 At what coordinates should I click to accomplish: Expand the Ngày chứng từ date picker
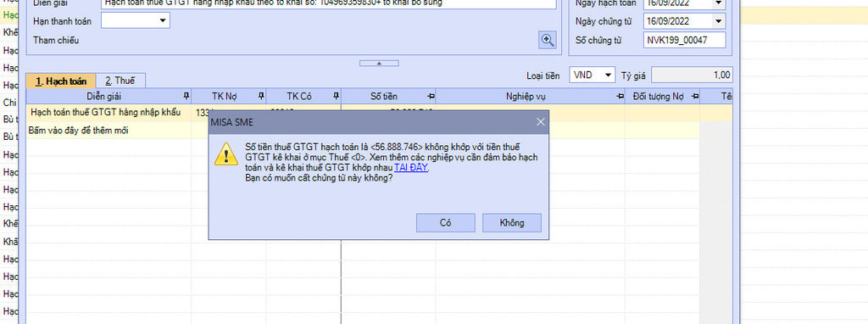[x=719, y=21]
